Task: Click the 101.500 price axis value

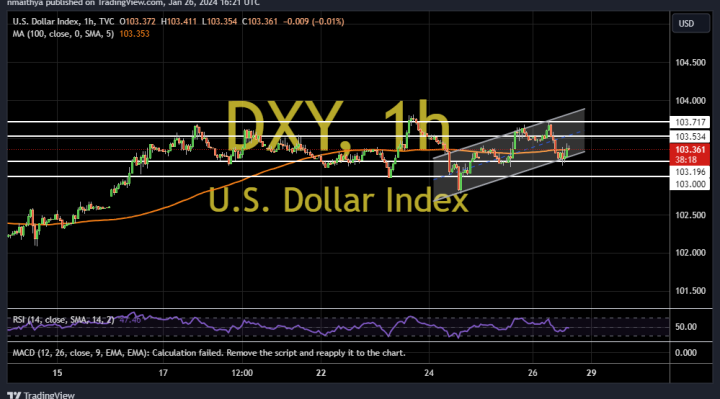Action: (x=690, y=291)
